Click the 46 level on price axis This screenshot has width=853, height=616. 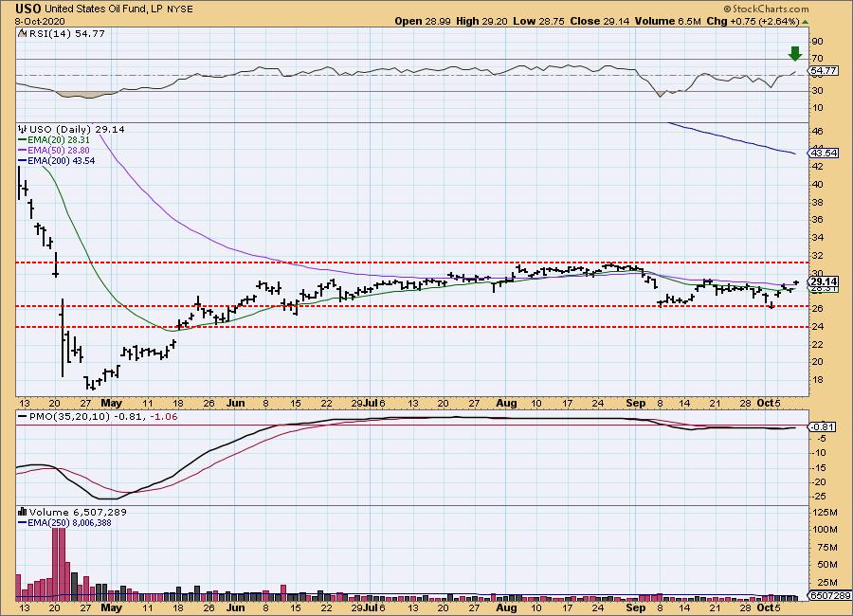click(x=817, y=131)
